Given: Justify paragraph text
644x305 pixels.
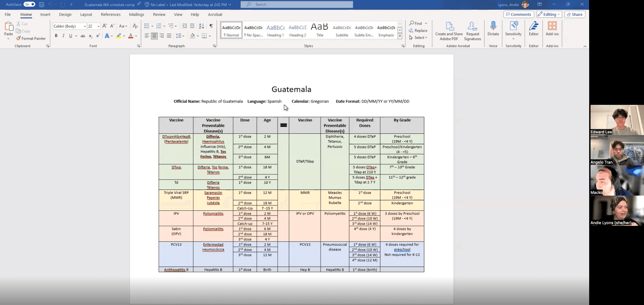Looking at the screenshot, I should (x=169, y=36).
